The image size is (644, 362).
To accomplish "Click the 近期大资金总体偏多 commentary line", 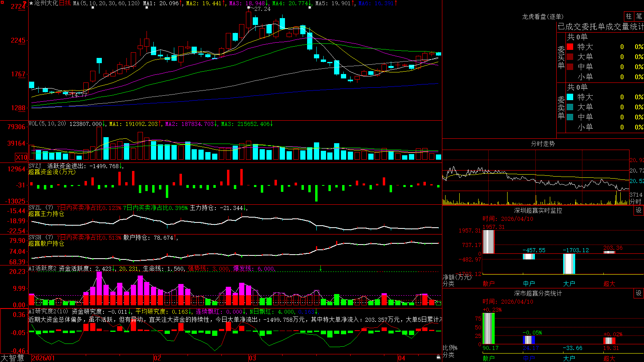I will coord(235,319).
